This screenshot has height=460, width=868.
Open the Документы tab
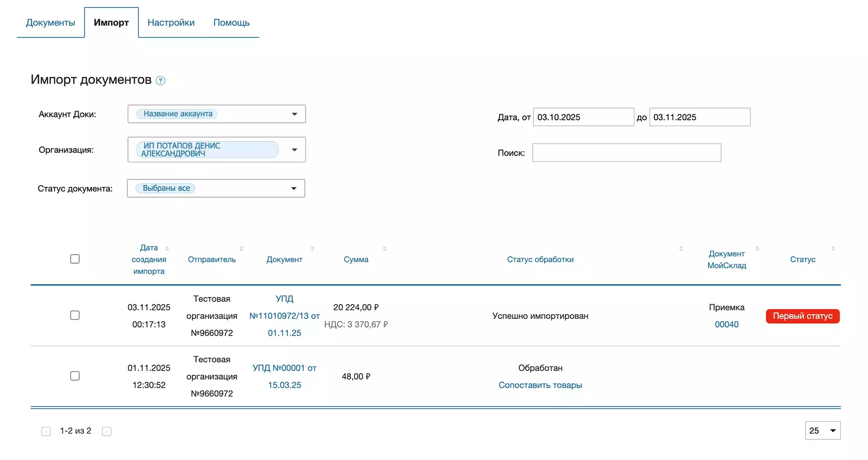coord(50,23)
